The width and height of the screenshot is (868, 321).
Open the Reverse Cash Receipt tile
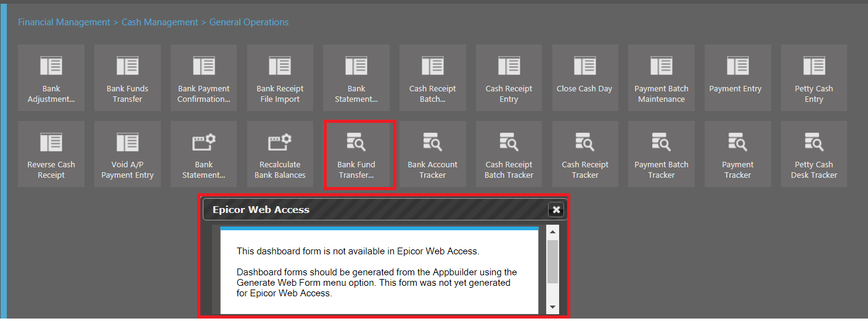tap(51, 154)
